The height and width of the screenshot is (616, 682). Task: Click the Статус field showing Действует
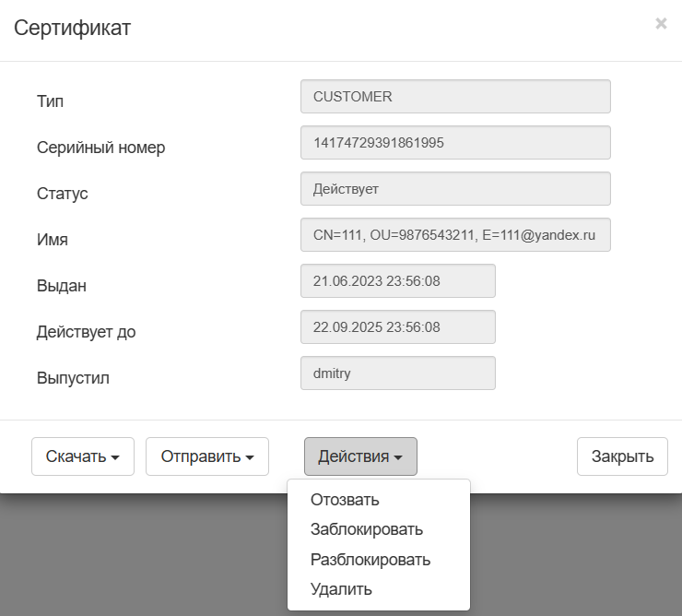[x=455, y=189]
